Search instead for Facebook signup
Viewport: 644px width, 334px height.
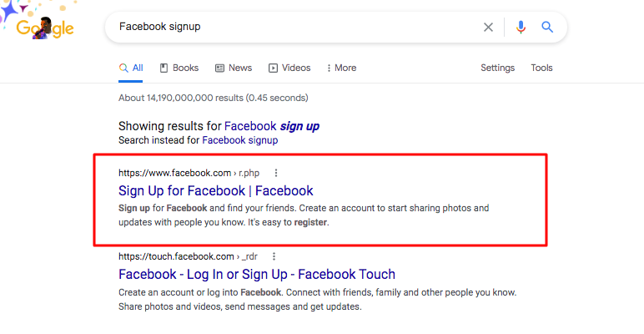coord(240,140)
